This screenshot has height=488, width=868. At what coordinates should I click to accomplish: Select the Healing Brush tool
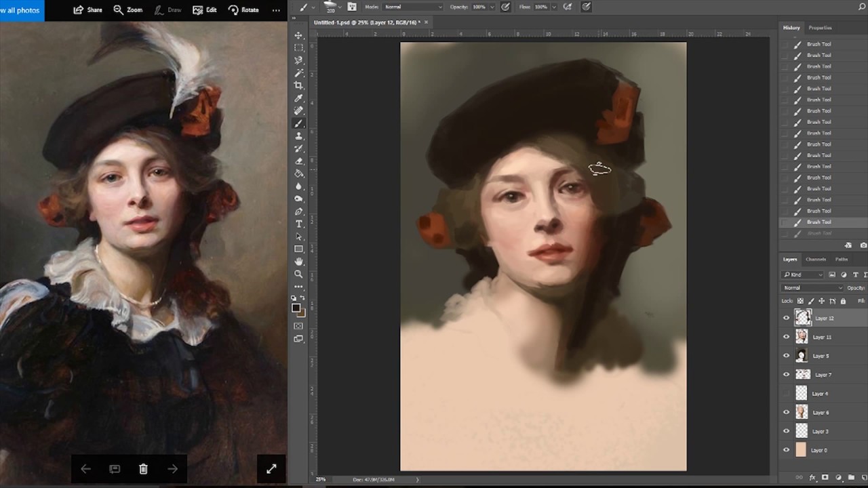298,110
